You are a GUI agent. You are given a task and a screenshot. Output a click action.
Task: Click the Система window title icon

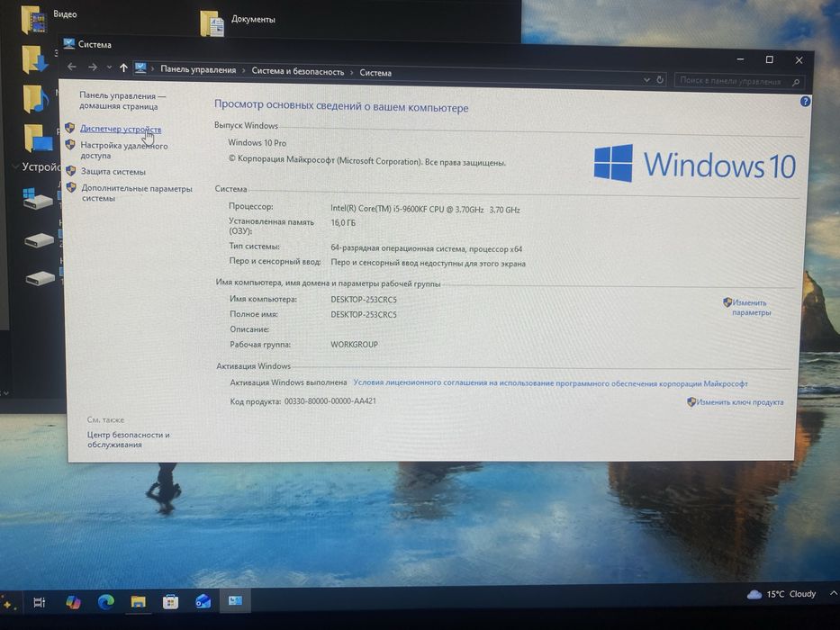(68, 43)
